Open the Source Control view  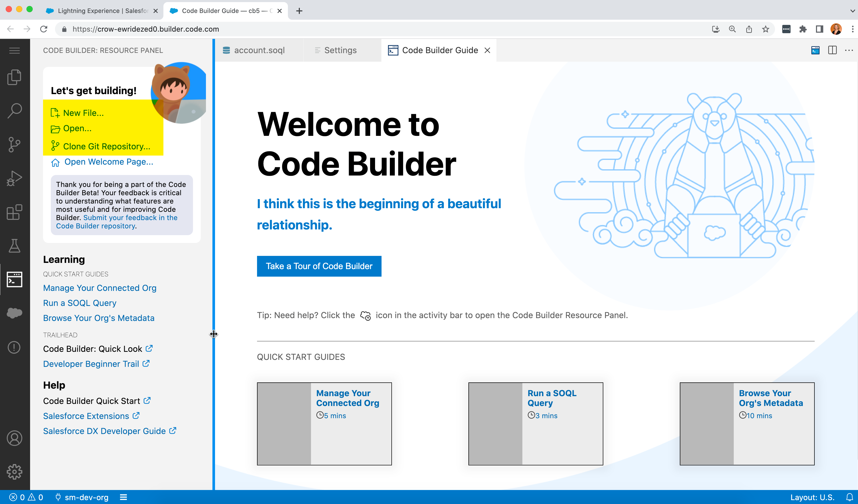(15, 144)
